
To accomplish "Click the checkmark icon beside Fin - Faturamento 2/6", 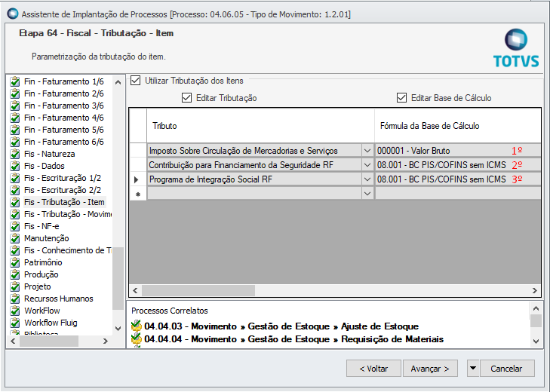I will pos(15,93).
